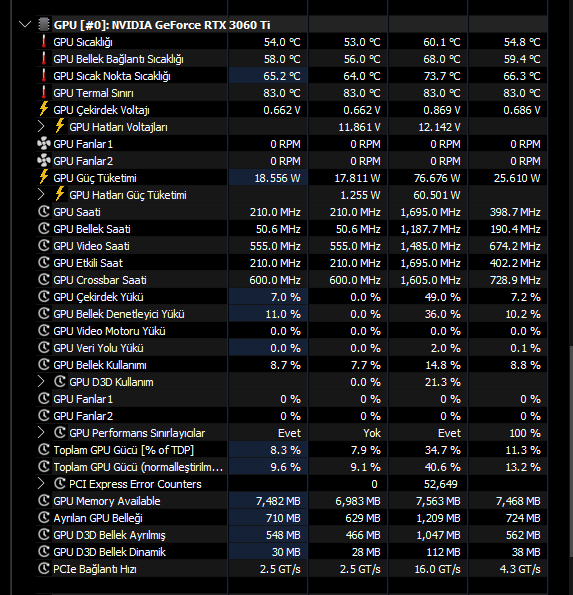Click the 1,695.0 MHz GPU Saati maximum value
Screen dimensions: 573x595
coord(430,212)
